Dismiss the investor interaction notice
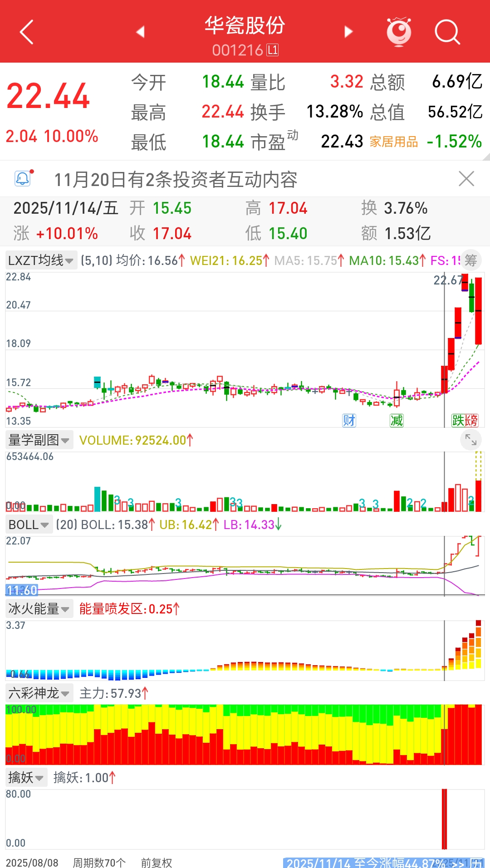The height and width of the screenshot is (868, 490). coord(466,179)
